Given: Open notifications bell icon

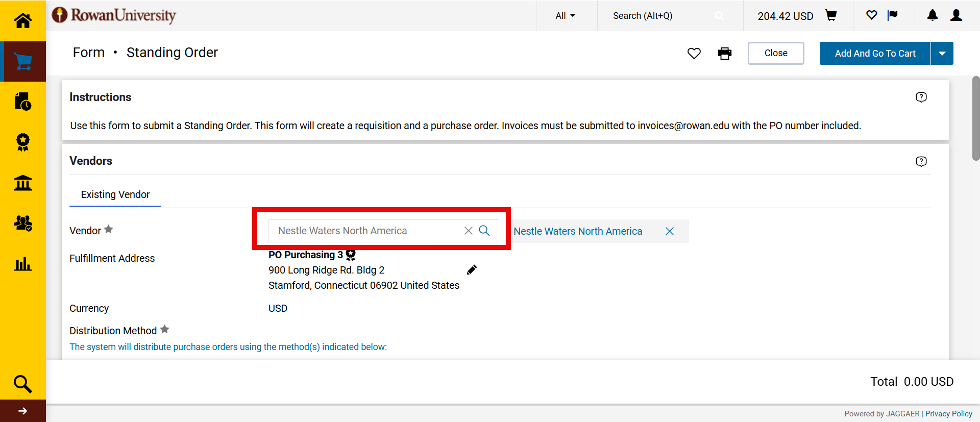Looking at the screenshot, I should coord(932,16).
